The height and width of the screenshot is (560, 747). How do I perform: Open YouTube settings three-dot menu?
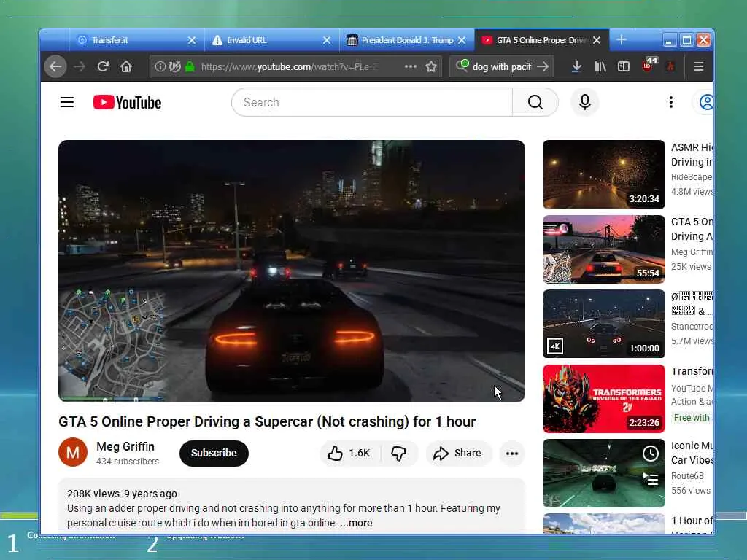click(671, 102)
